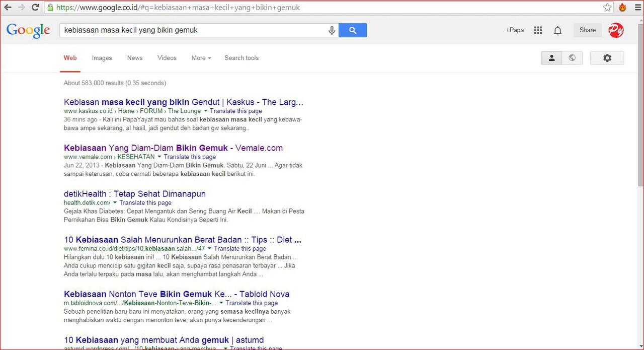
Task: Switch to the News tab
Action: tap(135, 58)
